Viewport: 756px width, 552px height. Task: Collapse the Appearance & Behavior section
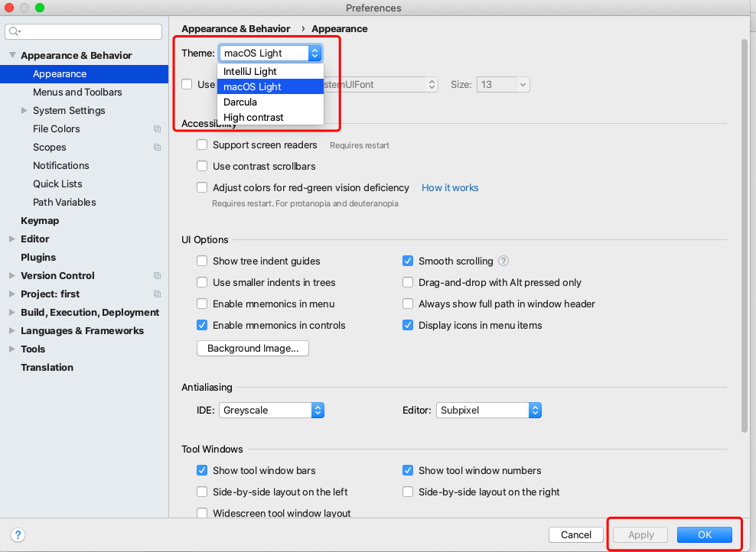click(x=12, y=55)
